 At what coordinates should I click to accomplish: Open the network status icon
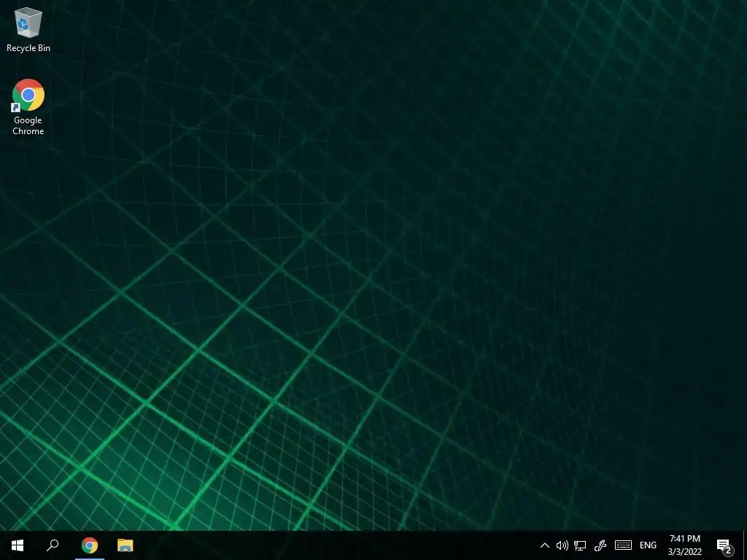click(580, 545)
